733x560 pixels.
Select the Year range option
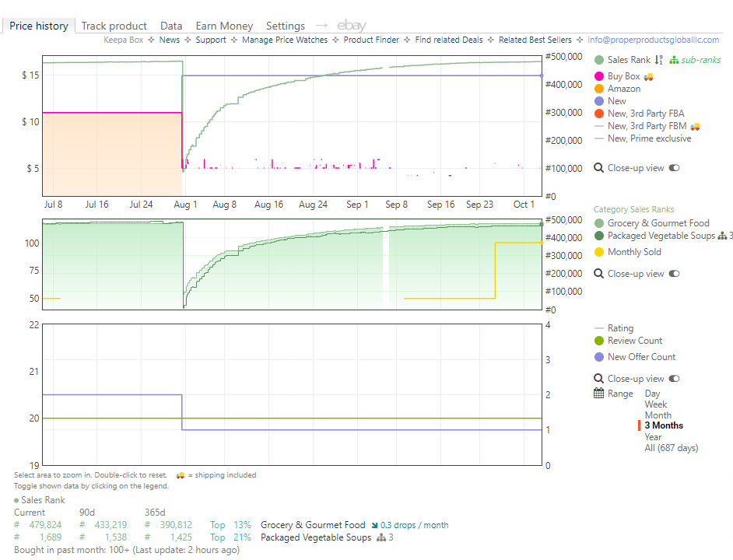pyautogui.click(x=653, y=437)
